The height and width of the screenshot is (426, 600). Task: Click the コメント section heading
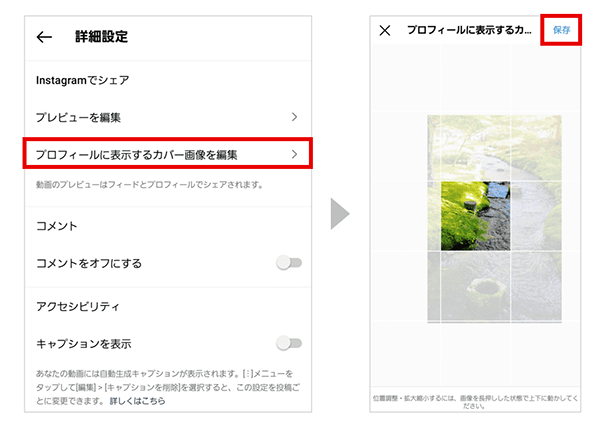pyautogui.click(x=57, y=226)
